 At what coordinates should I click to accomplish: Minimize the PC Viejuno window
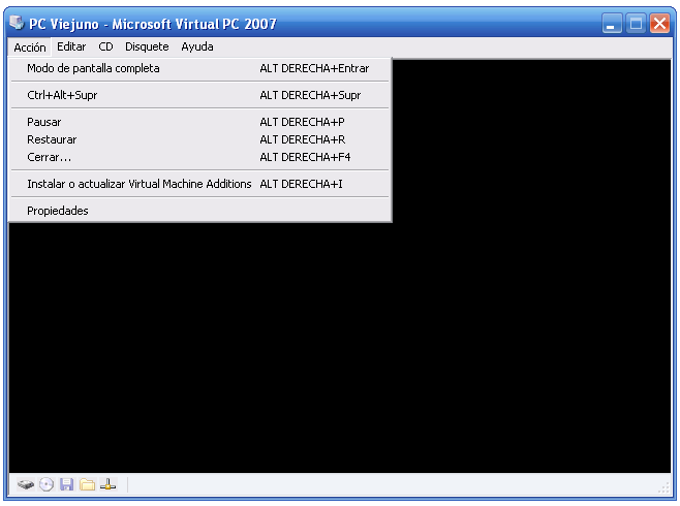(x=611, y=23)
